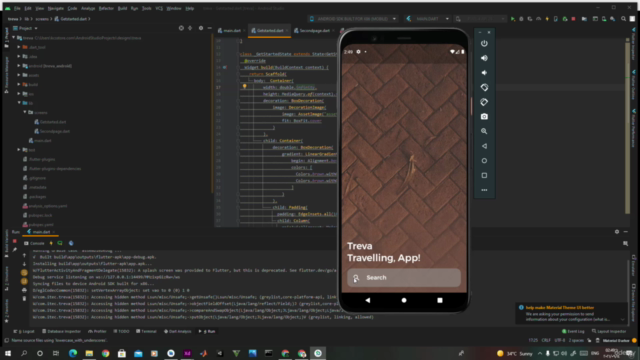The height and width of the screenshot is (360, 640).
Task: Collapse treva root project node
Action: pos(13,38)
